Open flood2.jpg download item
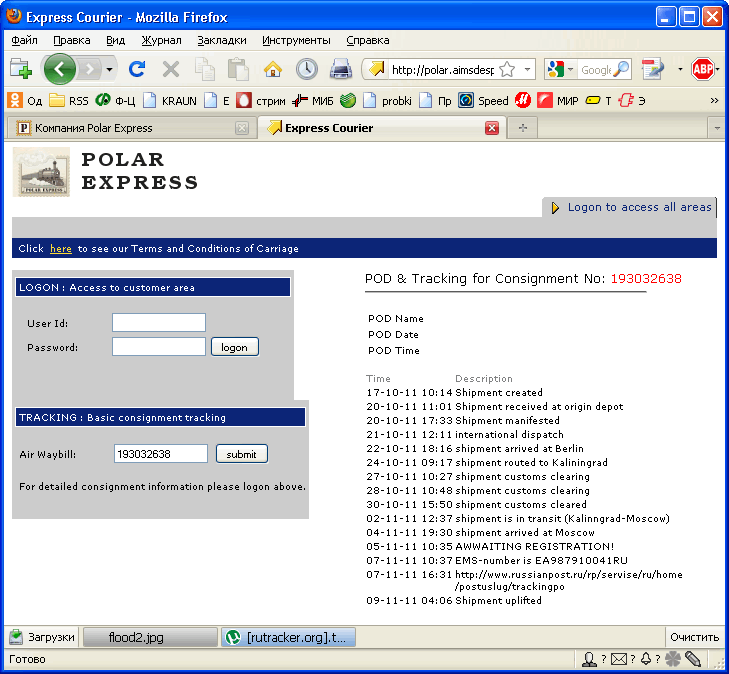729x674 pixels. click(x=150, y=637)
